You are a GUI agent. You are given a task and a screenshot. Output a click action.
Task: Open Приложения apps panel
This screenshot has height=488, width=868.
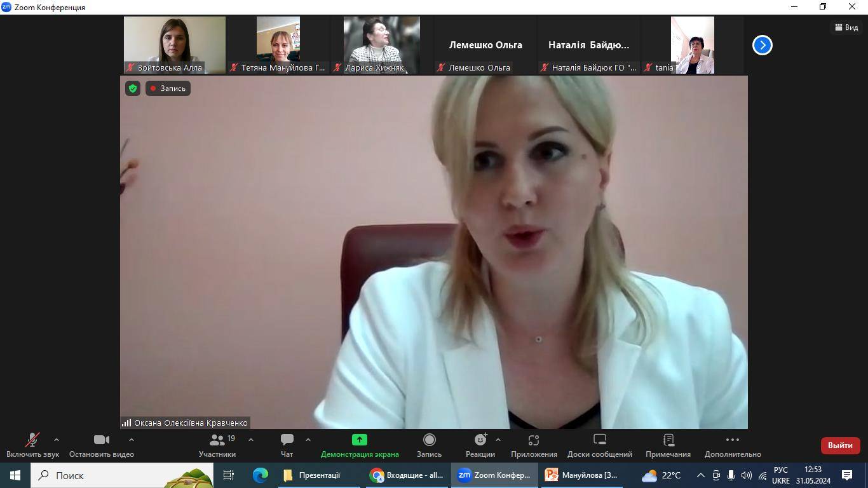(534, 445)
